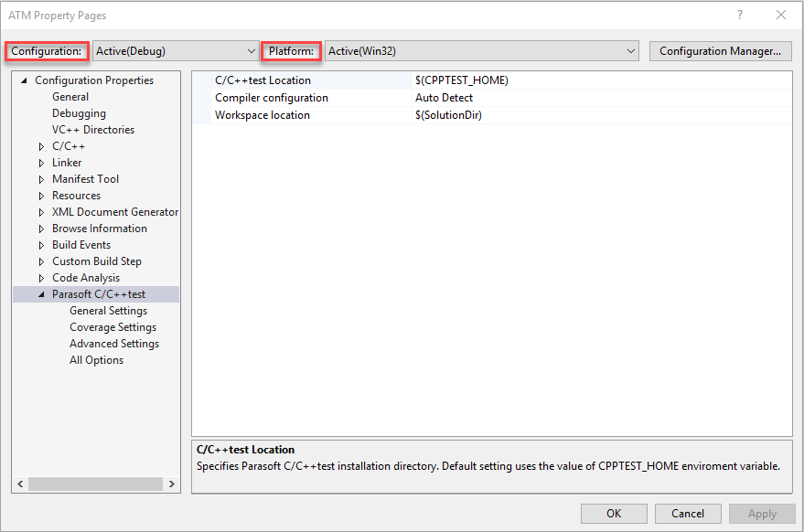The image size is (804, 532).
Task: Select XML Document Generator tree label
Action: [115, 212]
